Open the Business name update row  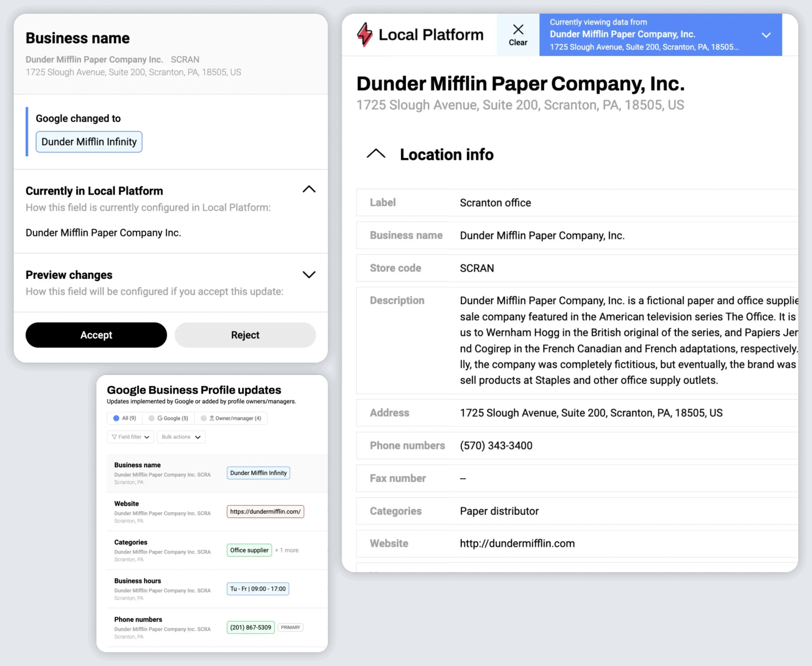[217, 473]
